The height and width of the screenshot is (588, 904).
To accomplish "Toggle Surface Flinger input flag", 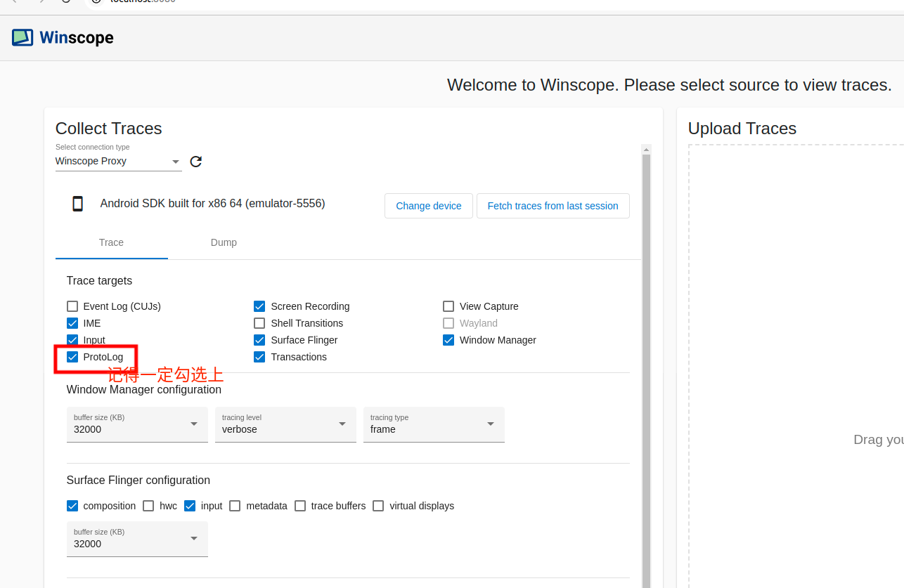I will (190, 506).
